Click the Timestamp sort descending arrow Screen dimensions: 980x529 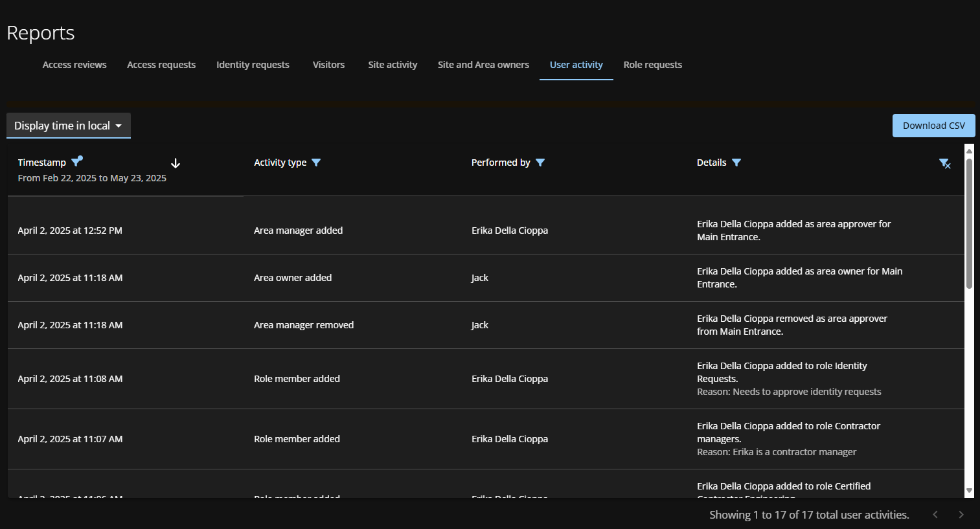pyautogui.click(x=175, y=163)
